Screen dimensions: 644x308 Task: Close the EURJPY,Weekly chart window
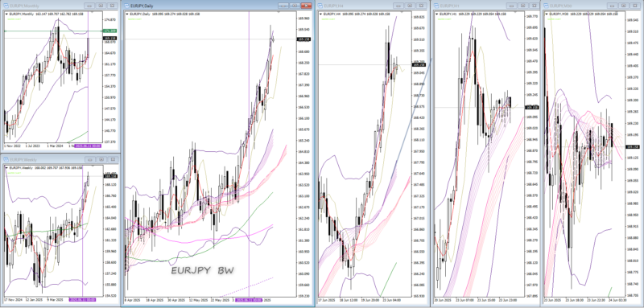click(x=112, y=159)
